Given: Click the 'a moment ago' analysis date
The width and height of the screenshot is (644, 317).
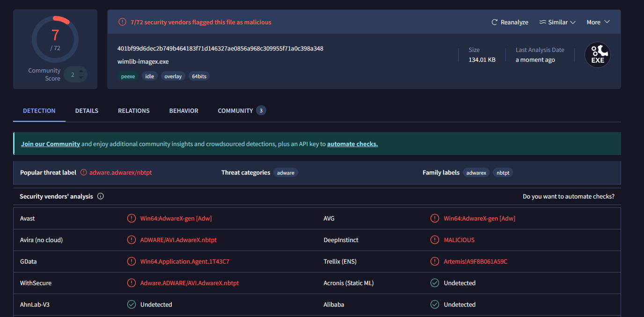Looking at the screenshot, I should tap(535, 59).
